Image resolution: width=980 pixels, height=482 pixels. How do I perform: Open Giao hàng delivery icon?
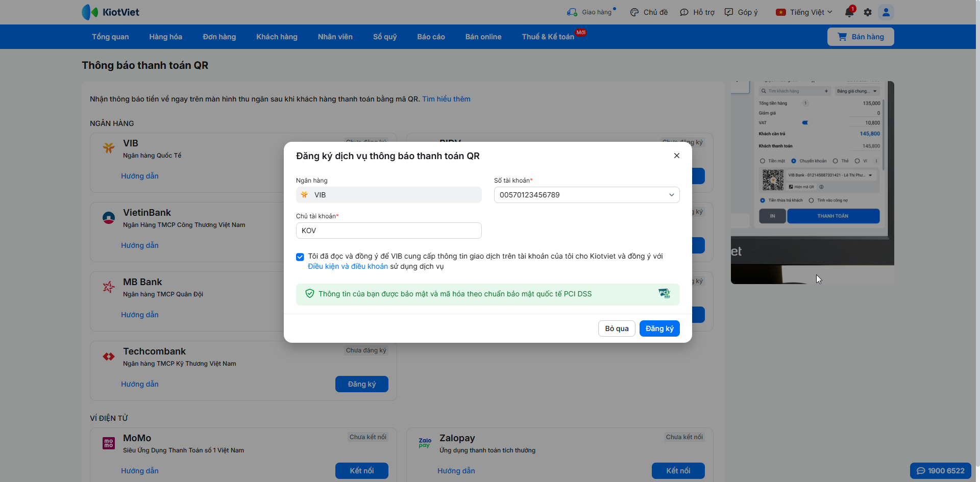click(572, 12)
